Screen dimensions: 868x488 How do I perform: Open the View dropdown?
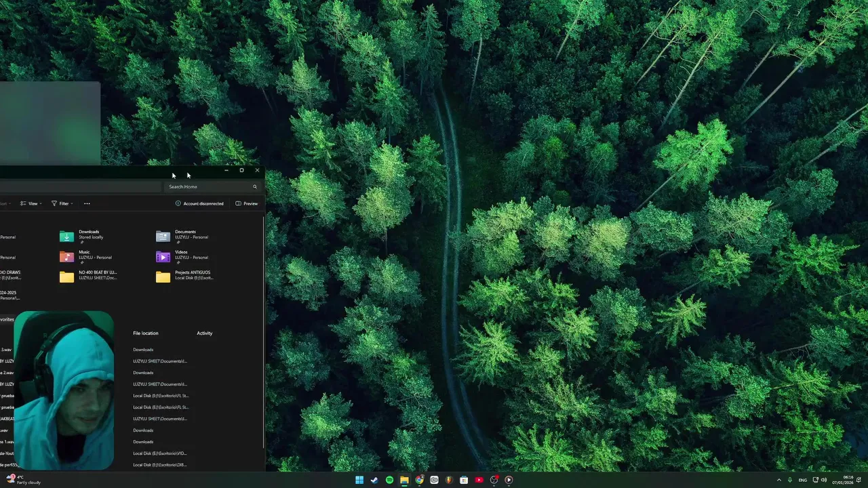coord(31,203)
